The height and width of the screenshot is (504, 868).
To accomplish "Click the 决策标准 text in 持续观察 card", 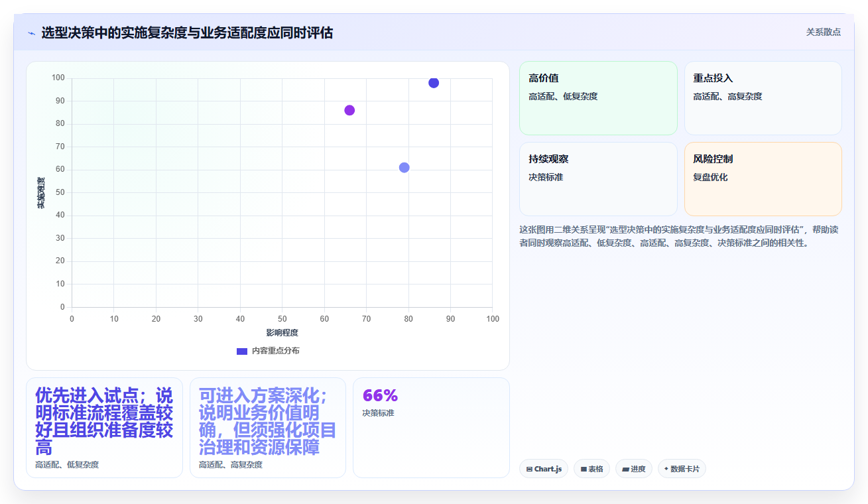I will click(x=546, y=177).
